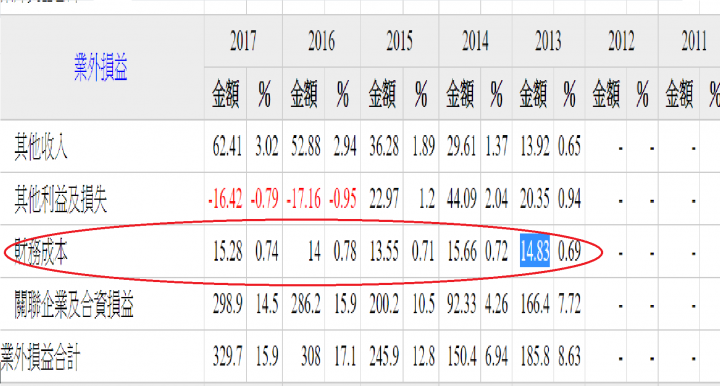
Task: Click the 15.66 value for 2014
Action: (461, 252)
